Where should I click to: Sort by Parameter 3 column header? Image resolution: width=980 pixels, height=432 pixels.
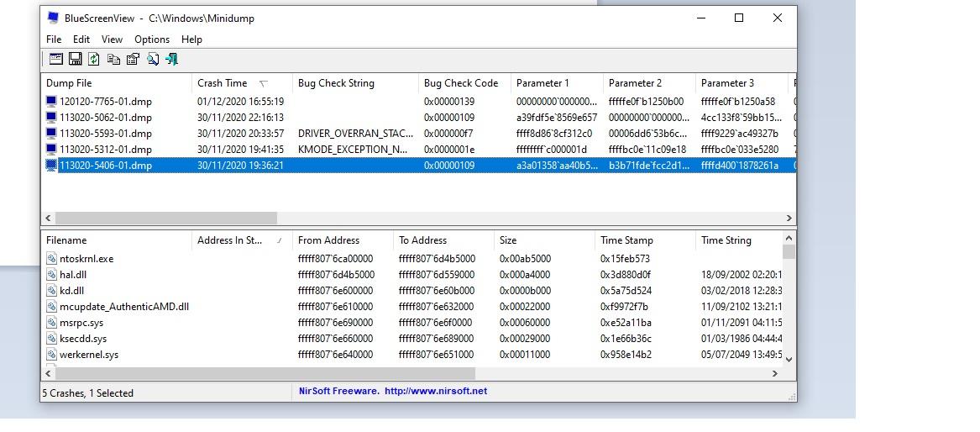(742, 83)
